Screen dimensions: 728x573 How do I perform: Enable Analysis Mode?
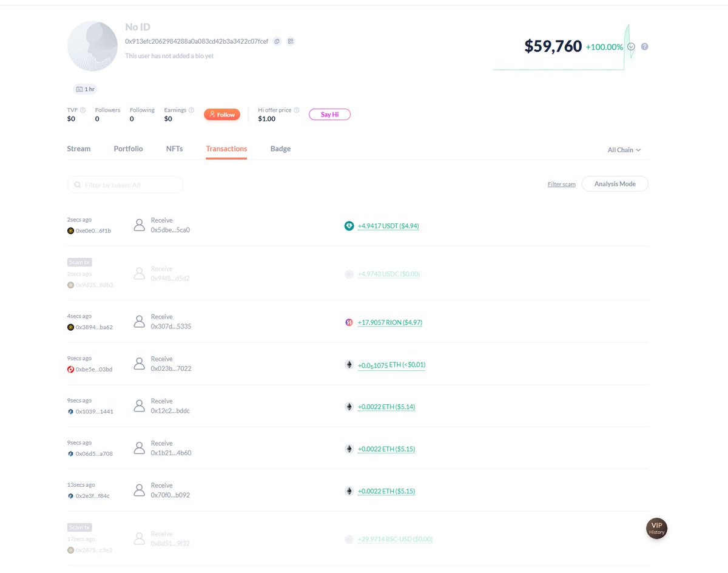click(x=615, y=184)
